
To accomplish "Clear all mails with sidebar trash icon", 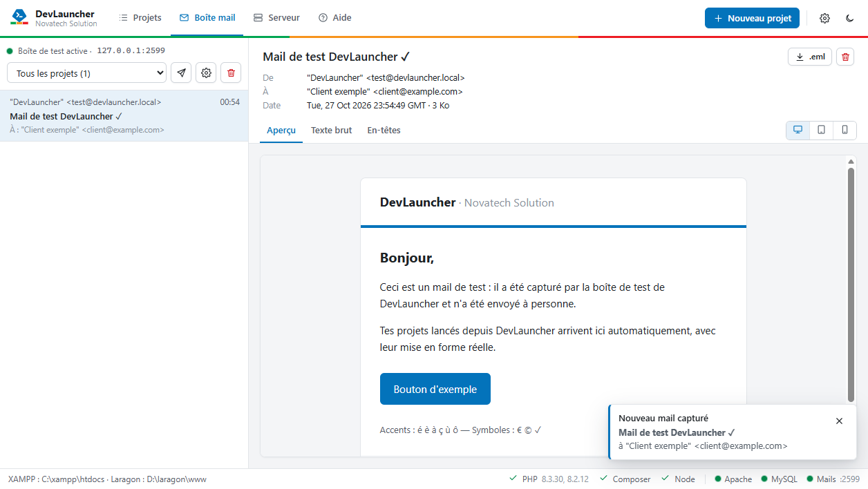I will coord(231,73).
